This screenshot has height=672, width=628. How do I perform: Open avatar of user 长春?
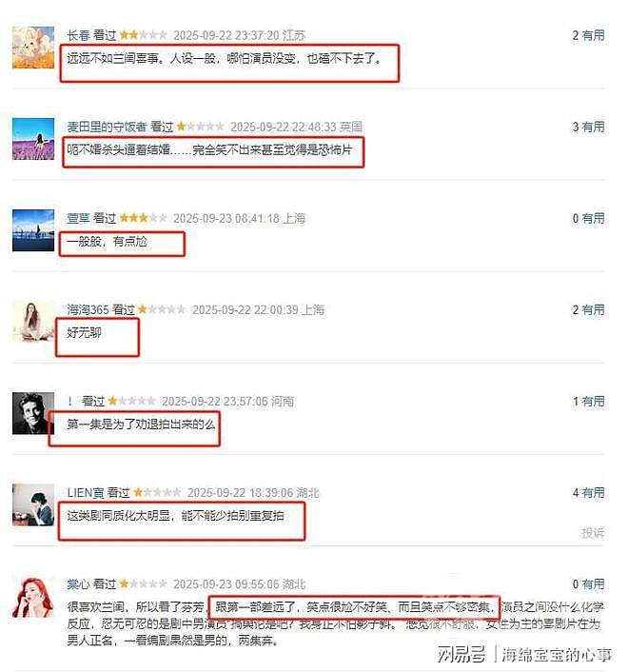point(33,48)
